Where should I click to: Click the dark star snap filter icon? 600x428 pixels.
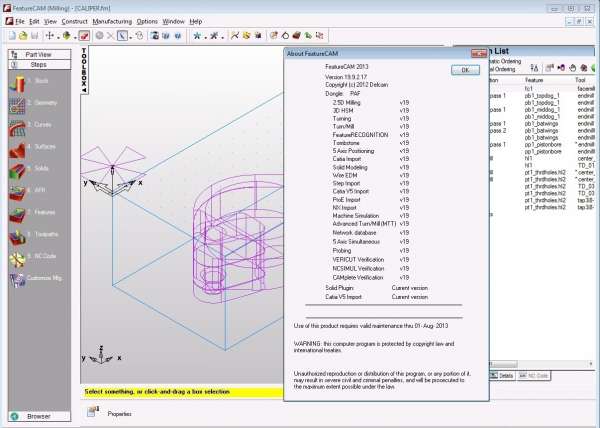coord(214,36)
